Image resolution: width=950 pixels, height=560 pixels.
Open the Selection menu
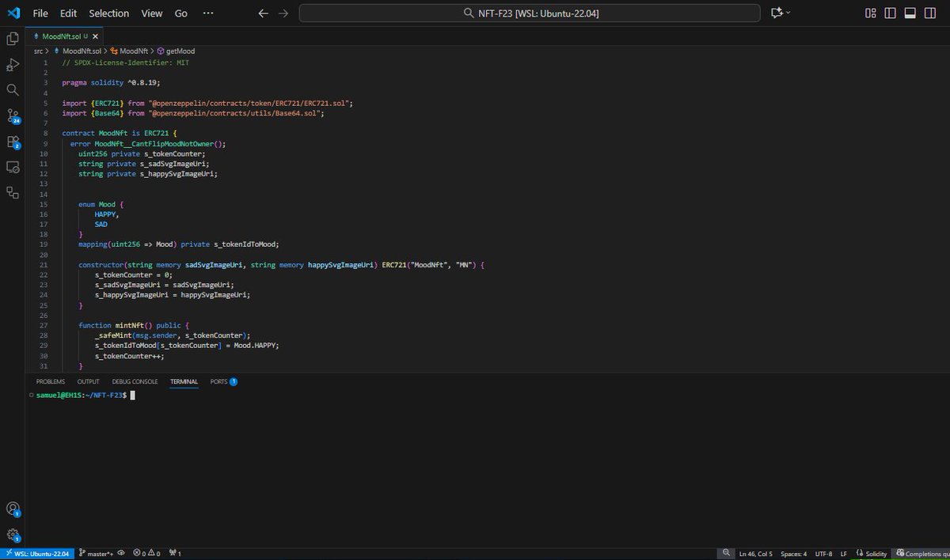108,13
